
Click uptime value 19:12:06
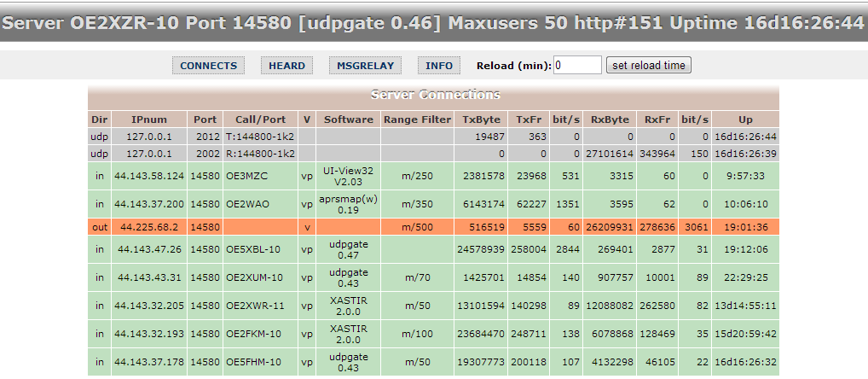(x=745, y=249)
